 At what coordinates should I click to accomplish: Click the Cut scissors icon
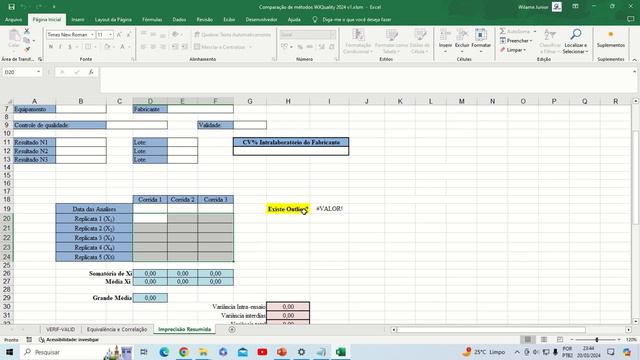pos(27,31)
